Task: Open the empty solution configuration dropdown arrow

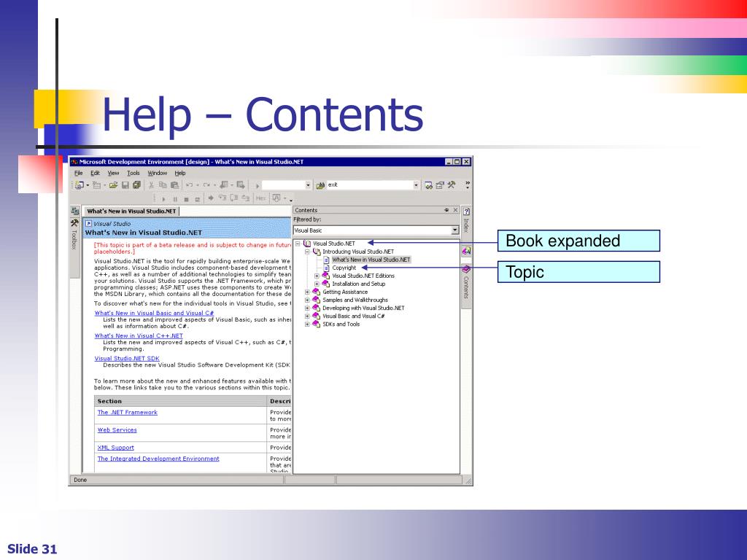Action: pos(308,185)
